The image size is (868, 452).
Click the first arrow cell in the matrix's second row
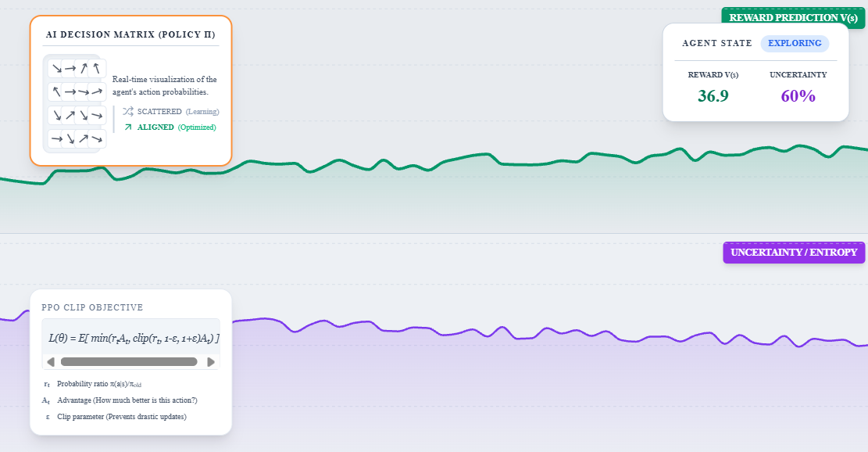56,92
